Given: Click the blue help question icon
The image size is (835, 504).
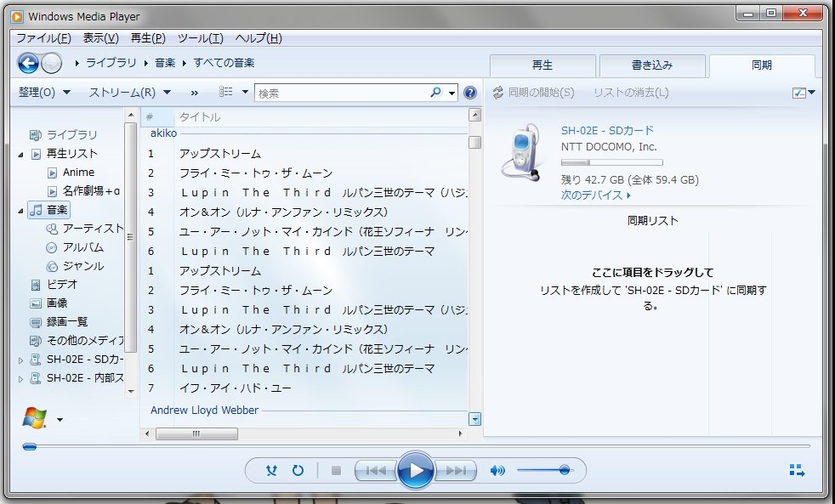Looking at the screenshot, I should pos(470,93).
